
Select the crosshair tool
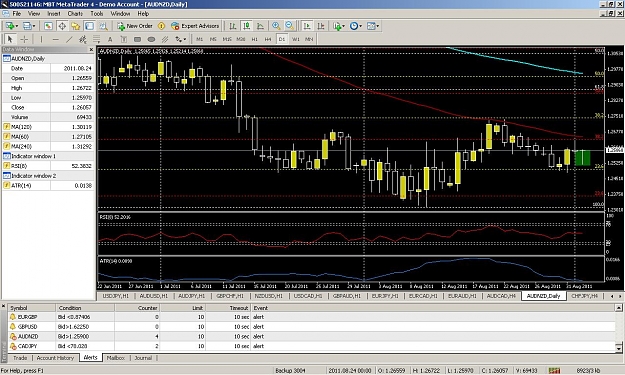(24, 39)
